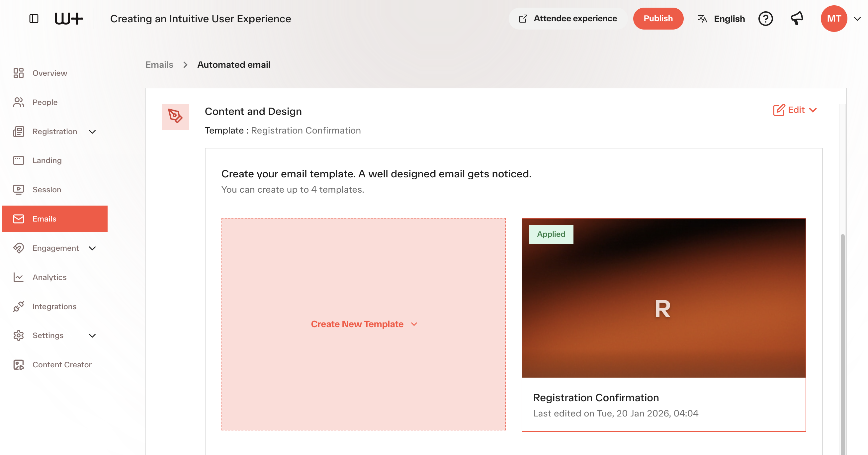
Task: Expand the Registration submenu chevron
Action: [92, 132]
